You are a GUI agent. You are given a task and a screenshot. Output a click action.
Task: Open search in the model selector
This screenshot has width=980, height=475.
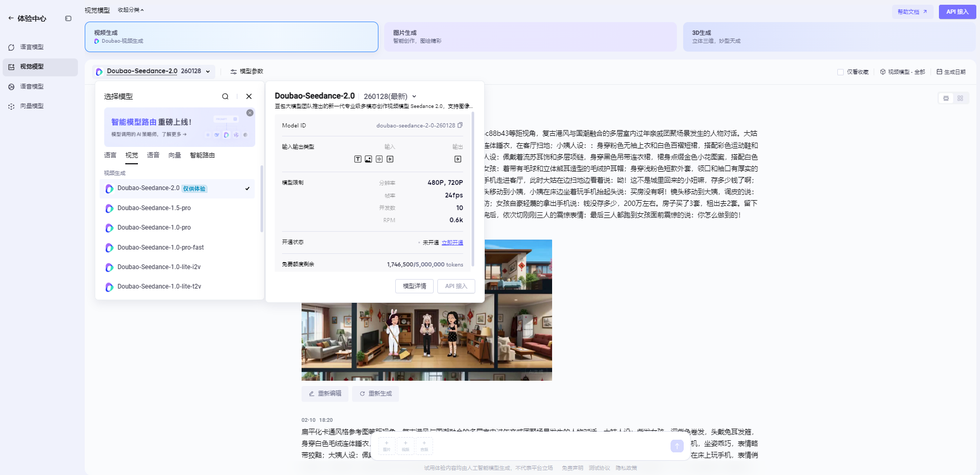pyautogui.click(x=225, y=96)
